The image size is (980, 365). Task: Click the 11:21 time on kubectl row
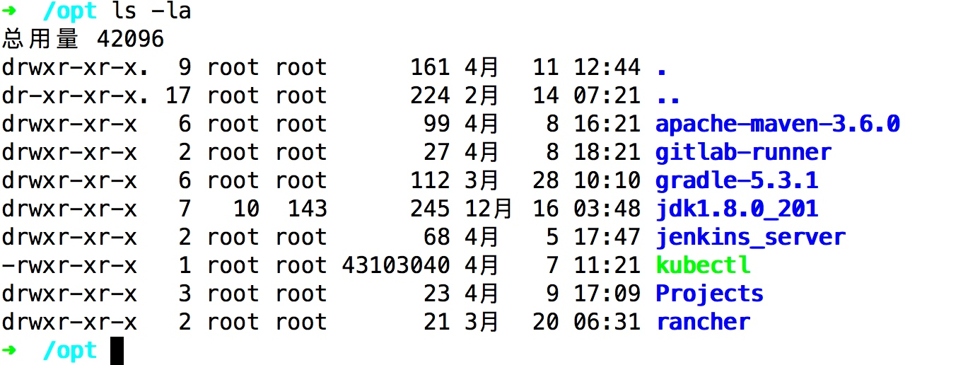pos(607,265)
